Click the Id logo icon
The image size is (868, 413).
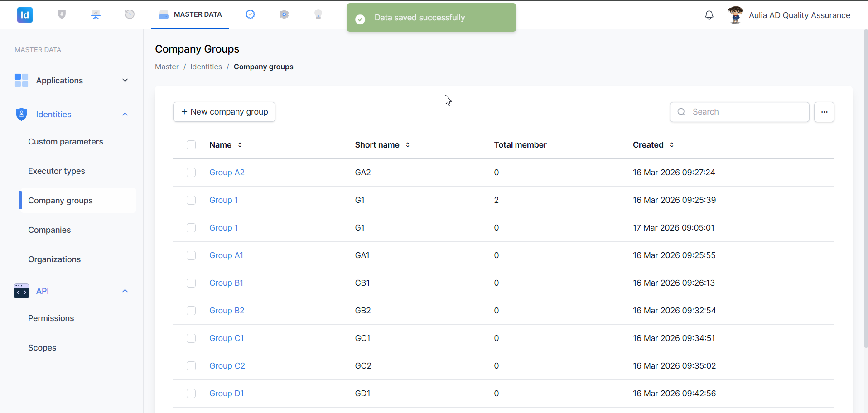coord(25,15)
